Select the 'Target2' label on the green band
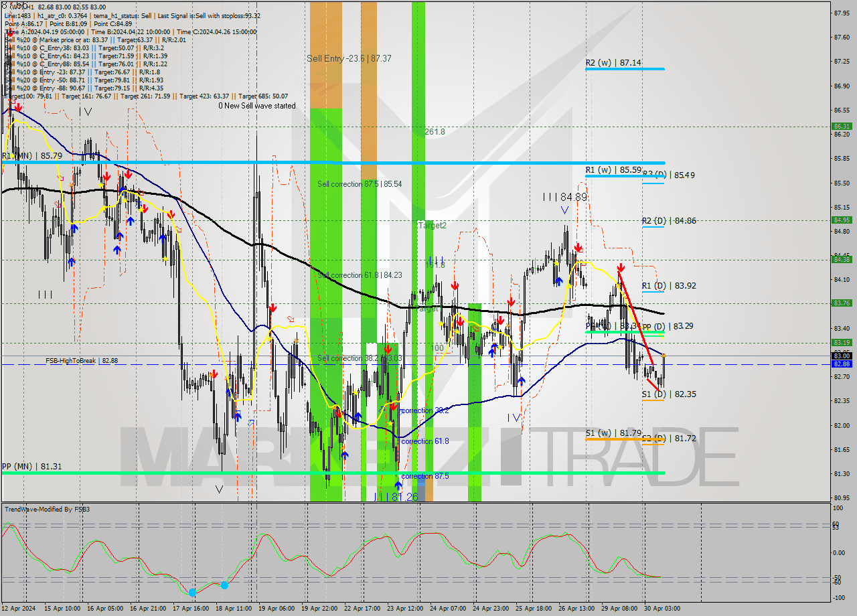The image size is (857, 616). coord(432,226)
